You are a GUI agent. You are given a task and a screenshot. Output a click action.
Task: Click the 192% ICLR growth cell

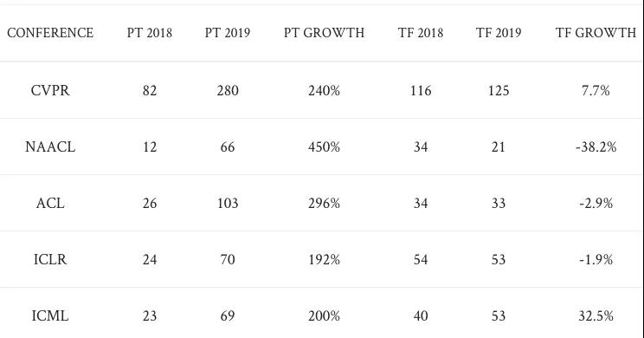click(324, 259)
